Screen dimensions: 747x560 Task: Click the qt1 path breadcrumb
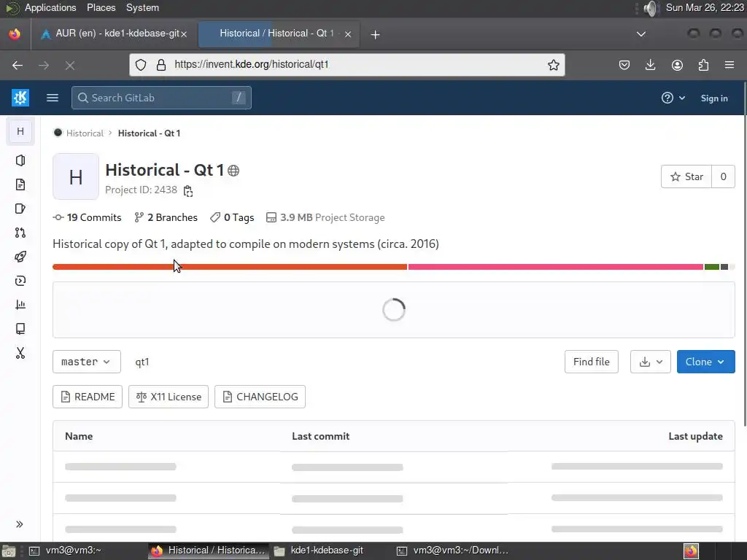click(x=142, y=362)
